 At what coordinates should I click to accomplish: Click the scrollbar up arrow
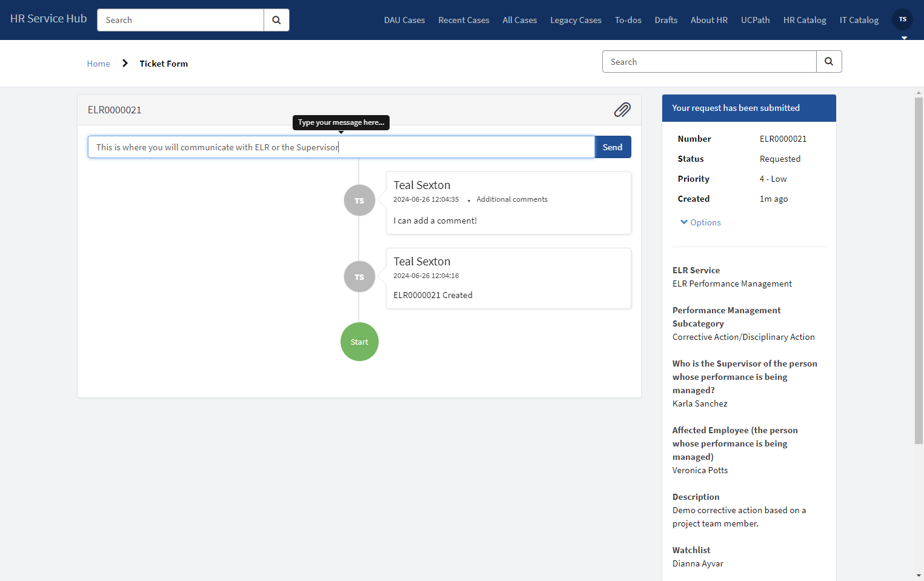coord(919,93)
